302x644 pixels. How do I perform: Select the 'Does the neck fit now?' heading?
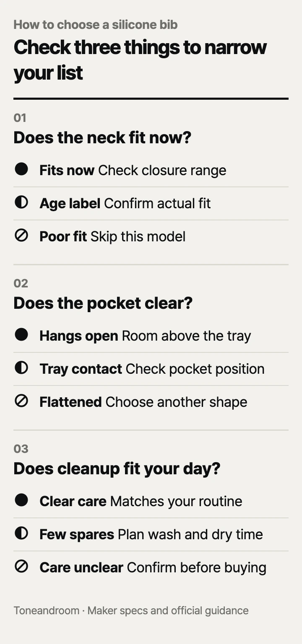(x=102, y=137)
